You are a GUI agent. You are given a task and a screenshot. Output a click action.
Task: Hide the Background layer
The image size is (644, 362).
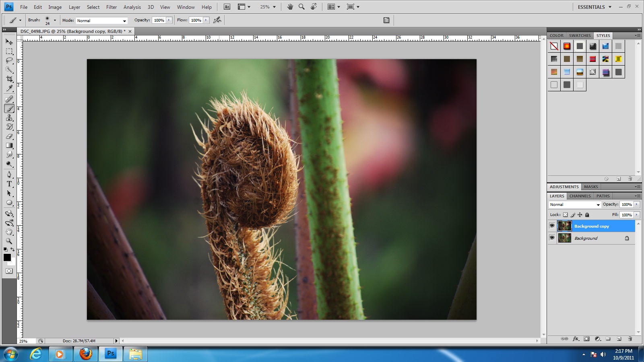[552, 238]
